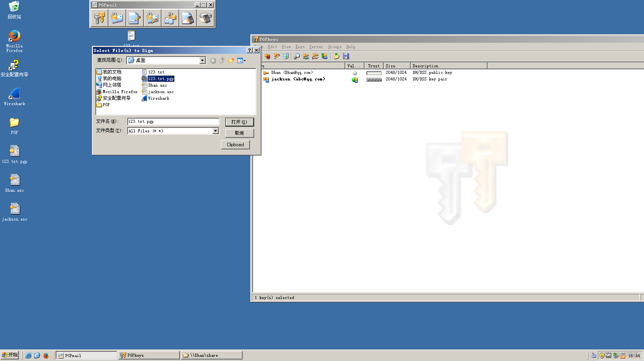This screenshot has height=361, width=644.
Task: Click the sign key pencil icon in PGPkeys
Action: 277,56
